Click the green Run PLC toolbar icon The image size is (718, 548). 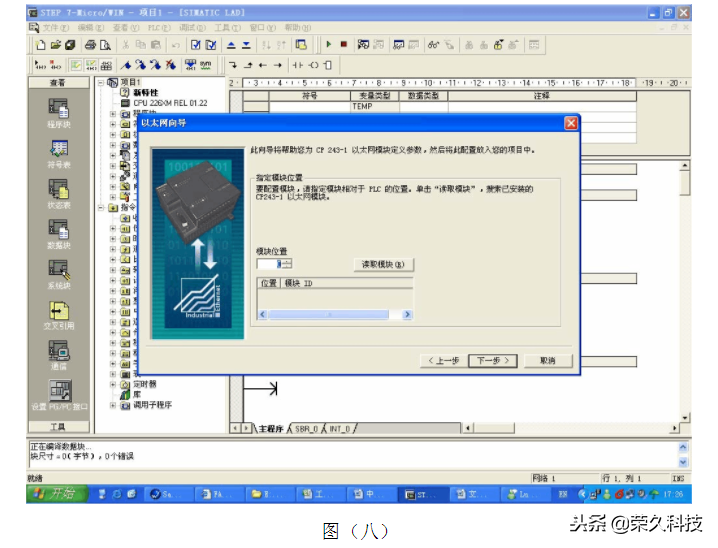click(x=328, y=45)
